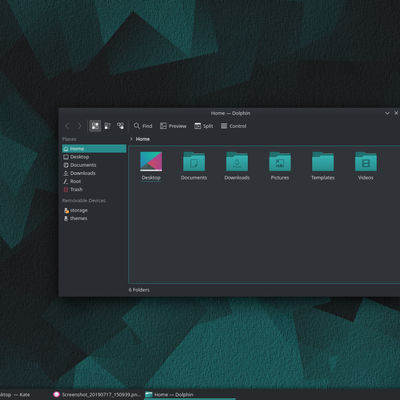This screenshot has width=400, height=400.
Task: Activate Home — Dolphin taskbar entry
Action: (x=189, y=395)
